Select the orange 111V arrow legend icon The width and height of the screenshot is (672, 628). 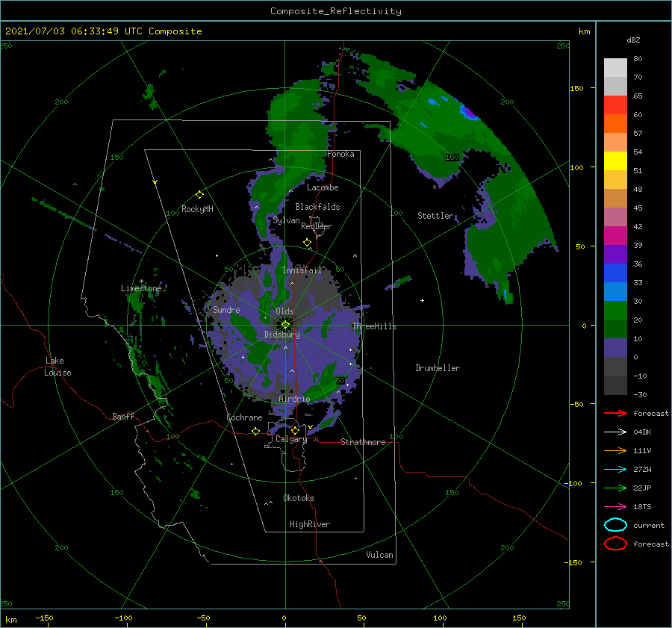[x=615, y=450]
